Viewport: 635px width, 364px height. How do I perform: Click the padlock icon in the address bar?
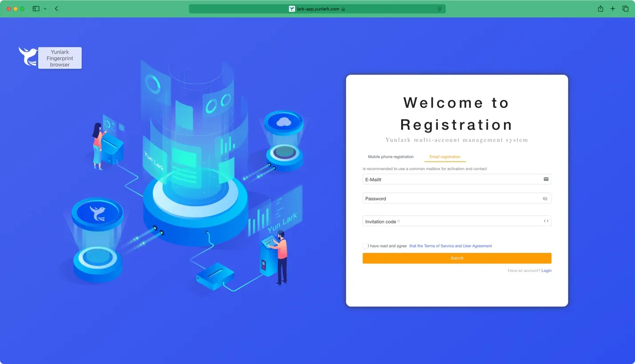coord(343,8)
